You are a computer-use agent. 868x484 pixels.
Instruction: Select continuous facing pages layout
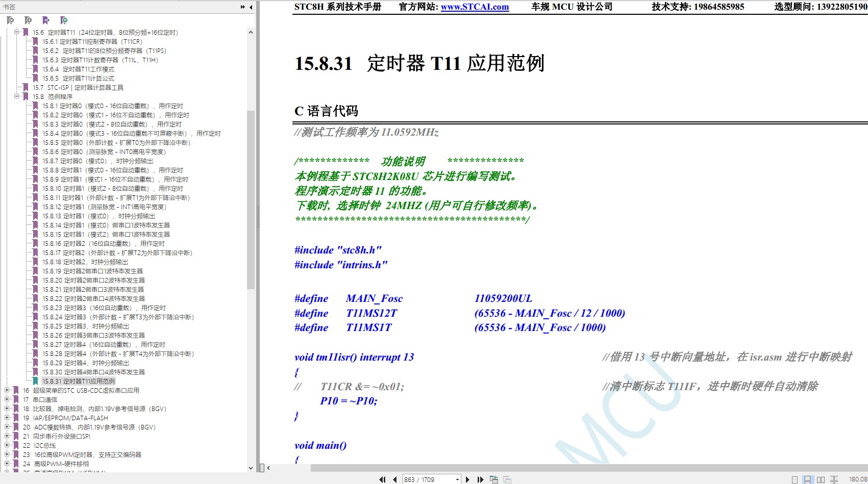834,479
